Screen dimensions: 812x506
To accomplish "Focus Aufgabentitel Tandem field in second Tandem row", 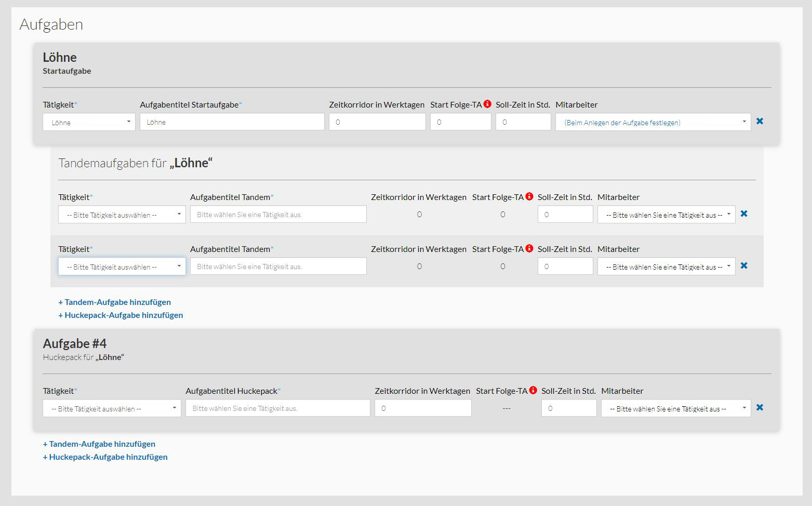I will coord(278,267).
